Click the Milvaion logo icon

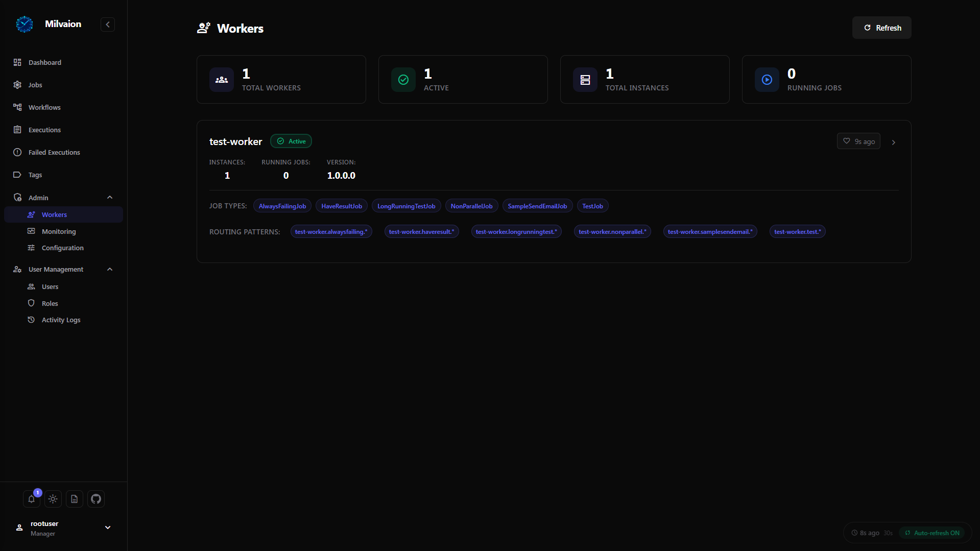(25, 24)
